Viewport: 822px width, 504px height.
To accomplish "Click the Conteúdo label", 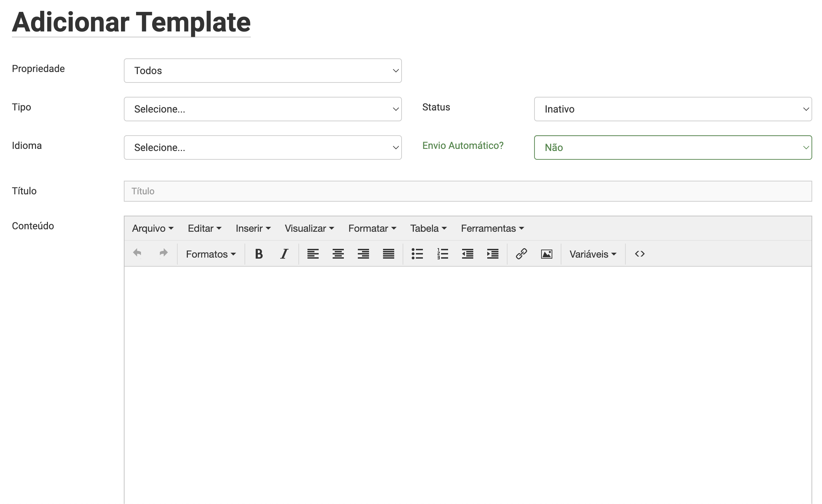I will coord(33,226).
